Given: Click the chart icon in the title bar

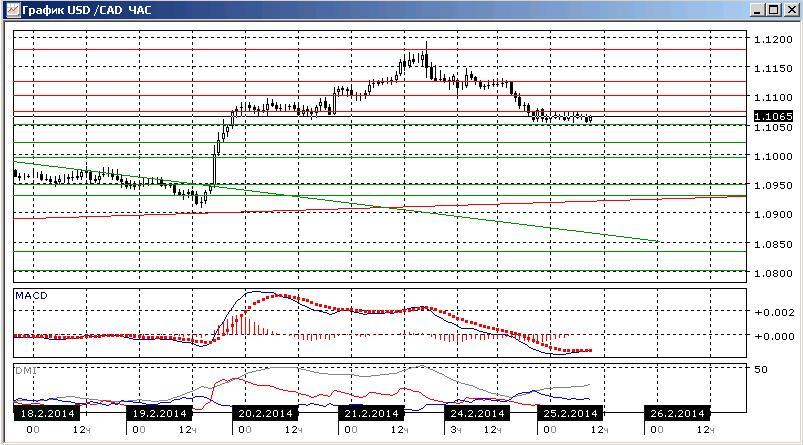Looking at the screenshot, I should point(12,10).
